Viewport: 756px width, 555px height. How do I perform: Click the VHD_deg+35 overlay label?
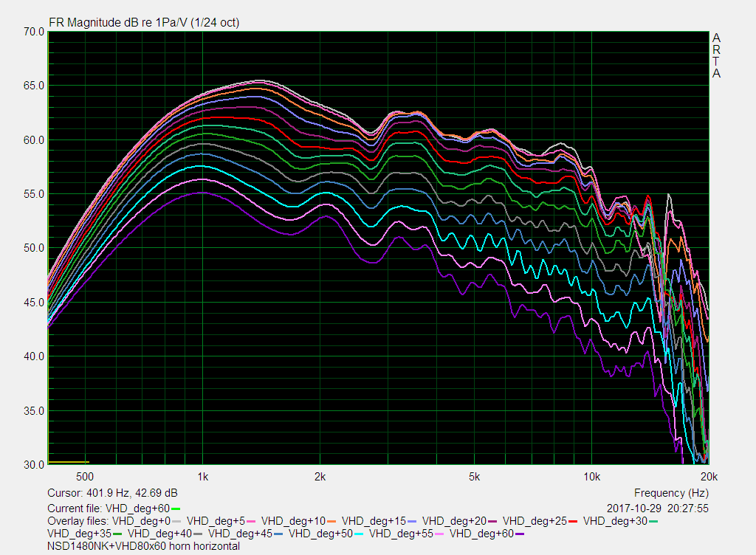point(80,534)
